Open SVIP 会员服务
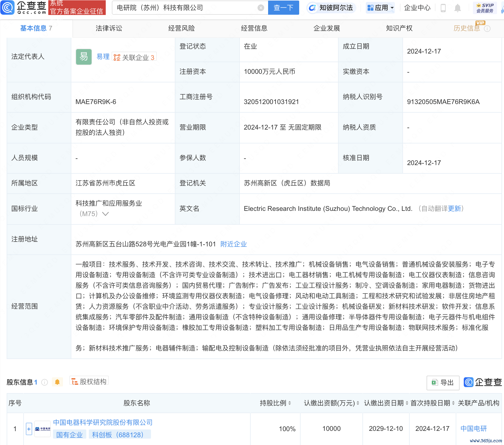Viewport: 504px width, 445px height. [x=485, y=8]
